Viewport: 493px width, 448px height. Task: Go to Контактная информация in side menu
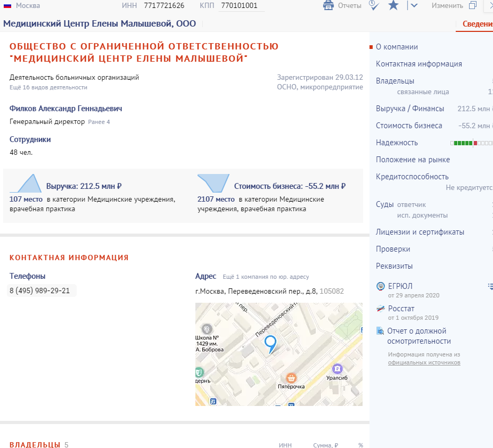419,64
